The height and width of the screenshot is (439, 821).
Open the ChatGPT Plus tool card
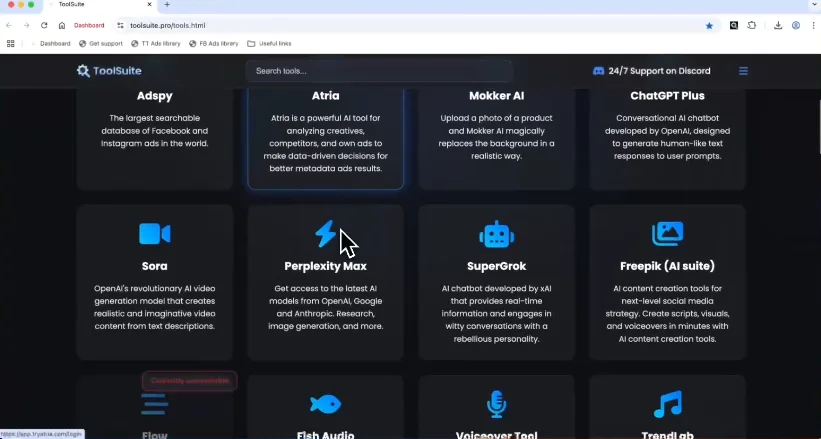[667, 139]
